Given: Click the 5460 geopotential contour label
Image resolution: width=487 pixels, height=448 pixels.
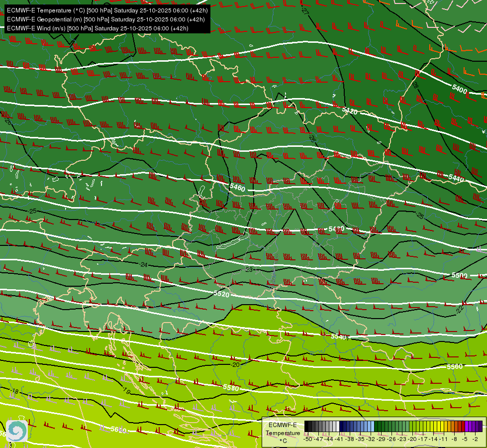Looking at the screenshot, I should 238,187.
